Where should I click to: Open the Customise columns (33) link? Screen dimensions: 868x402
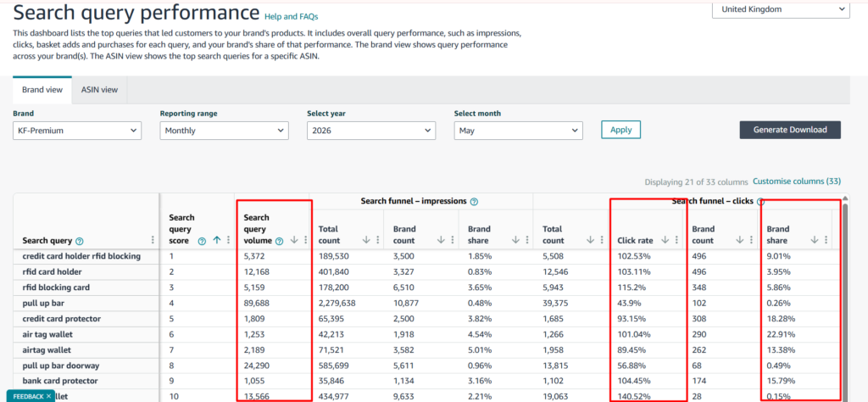point(797,181)
